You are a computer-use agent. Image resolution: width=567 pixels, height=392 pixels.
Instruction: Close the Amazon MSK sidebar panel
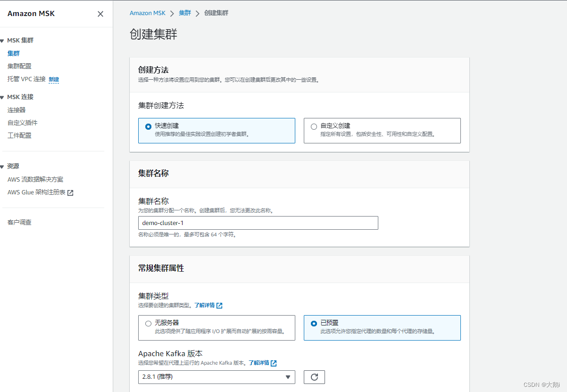click(x=100, y=14)
